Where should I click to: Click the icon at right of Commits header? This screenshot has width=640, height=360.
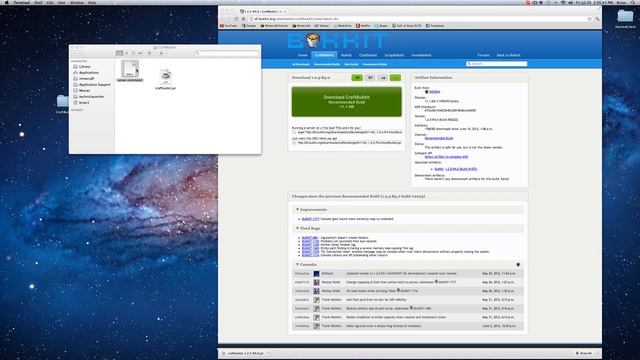click(x=518, y=264)
